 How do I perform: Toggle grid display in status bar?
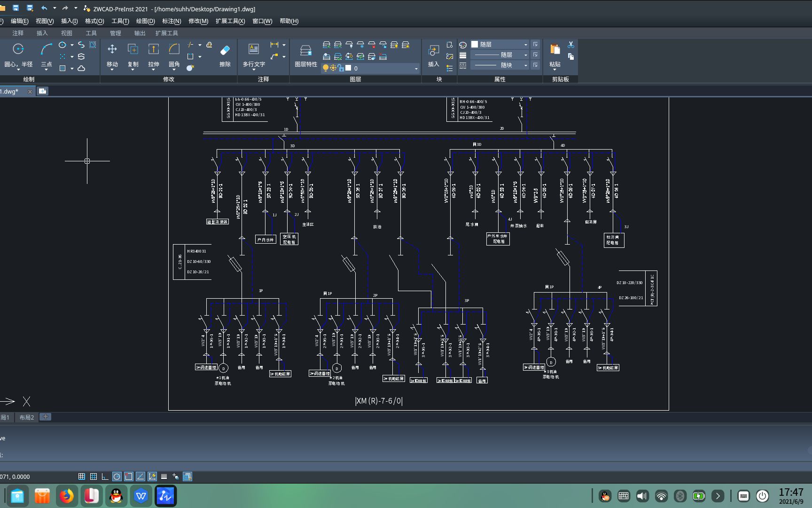94,476
